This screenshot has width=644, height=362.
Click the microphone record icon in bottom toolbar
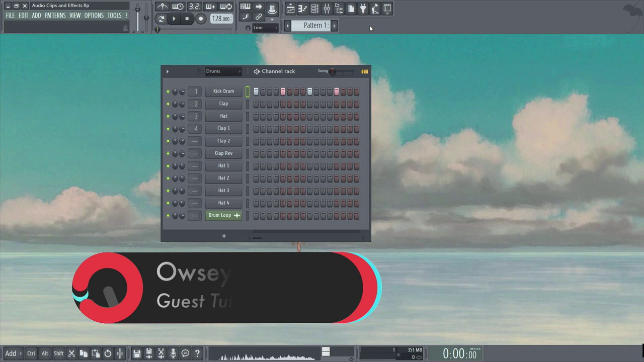click(x=173, y=353)
